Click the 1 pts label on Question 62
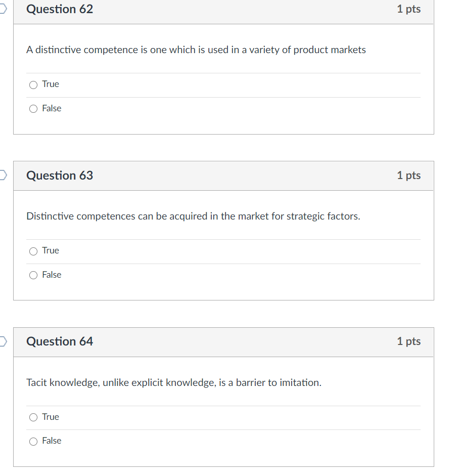The image size is (459, 476). (408, 9)
